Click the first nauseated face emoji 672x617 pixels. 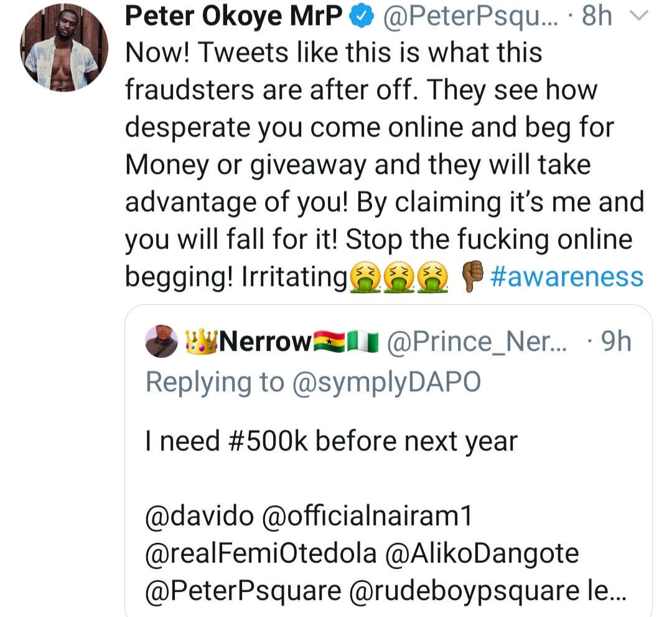(x=366, y=276)
